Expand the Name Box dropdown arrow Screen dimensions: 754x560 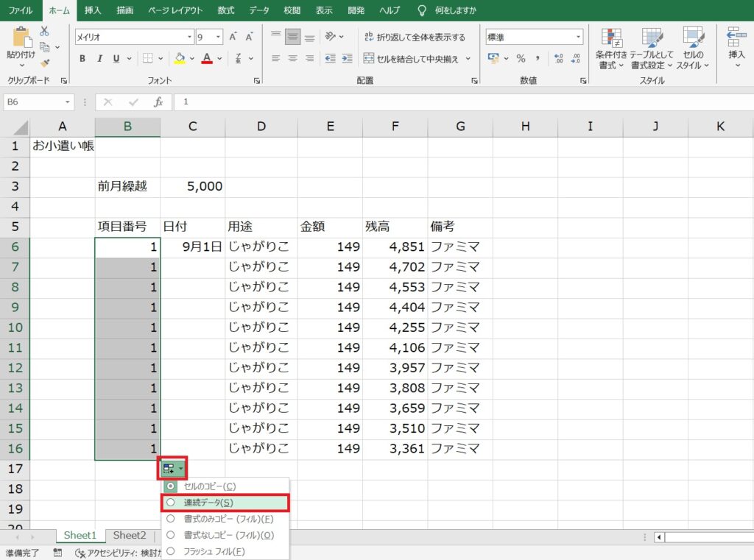[67, 102]
